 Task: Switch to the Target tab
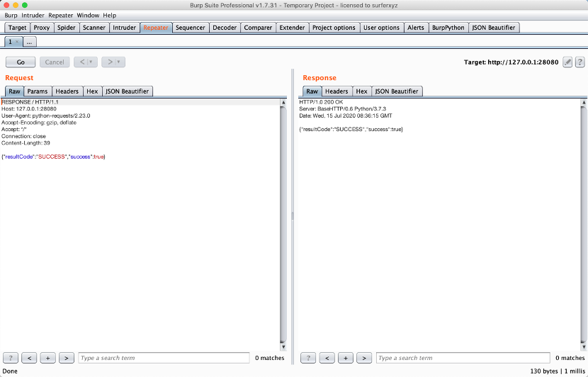[17, 28]
